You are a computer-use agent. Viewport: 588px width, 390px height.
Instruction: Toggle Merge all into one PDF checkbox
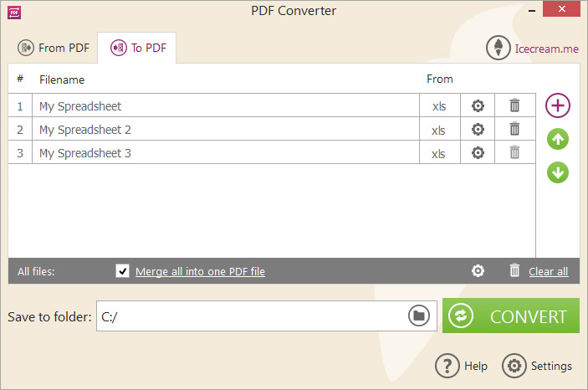123,270
